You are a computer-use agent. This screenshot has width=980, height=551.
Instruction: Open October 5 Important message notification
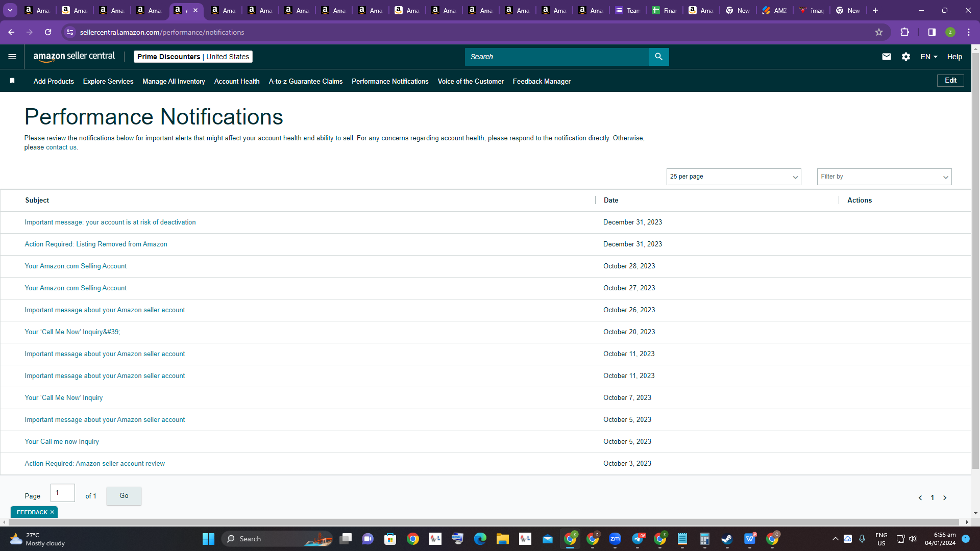pos(105,420)
